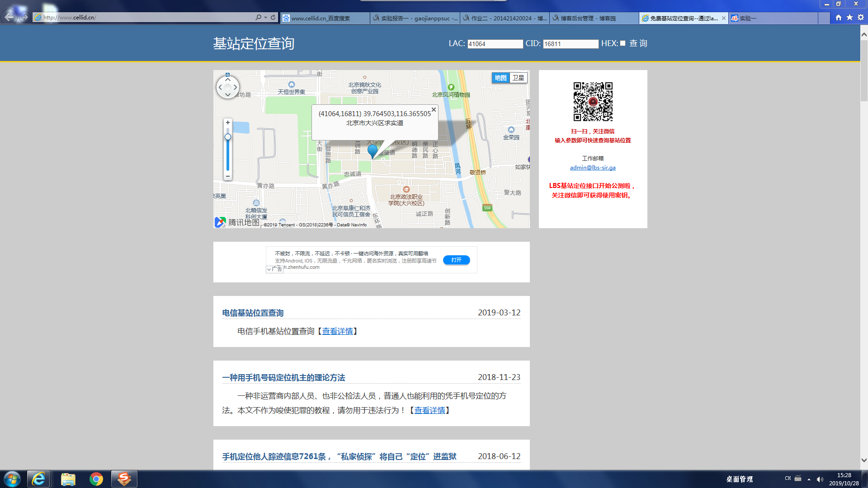This screenshot has height=488, width=868.
Task: Click the blue location marker on map
Action: click(373, 150)
